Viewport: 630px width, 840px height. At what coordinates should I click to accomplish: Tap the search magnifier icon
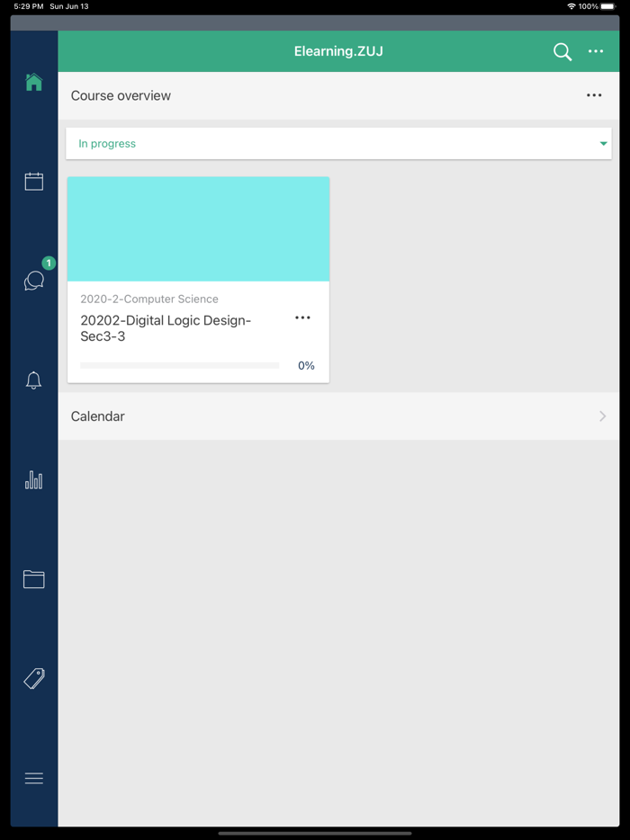click(562, 52)
